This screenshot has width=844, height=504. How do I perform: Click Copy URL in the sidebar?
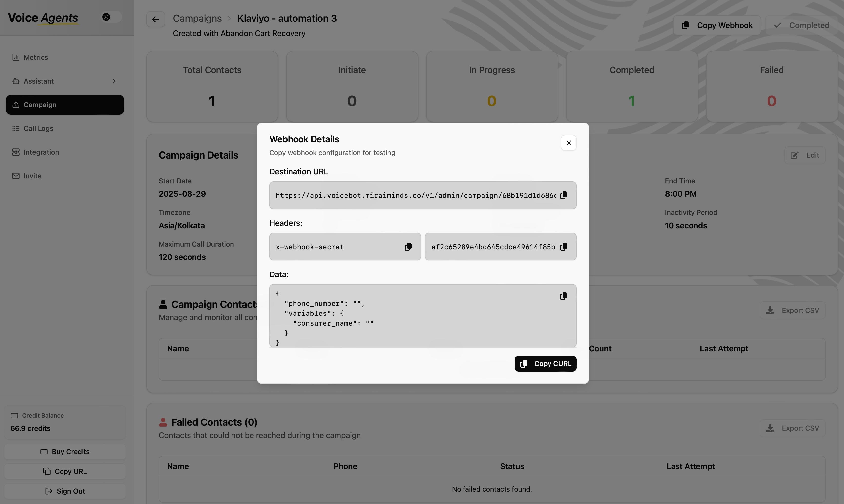[x=64, y=471]
